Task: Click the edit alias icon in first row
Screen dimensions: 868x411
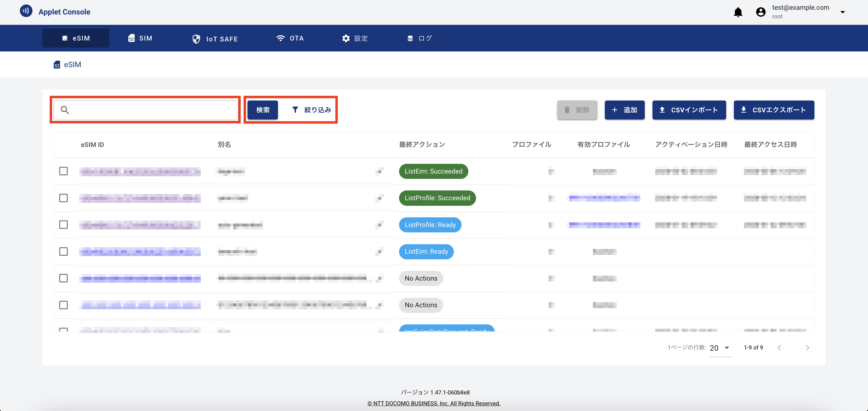Action: [x=380, y=171]
